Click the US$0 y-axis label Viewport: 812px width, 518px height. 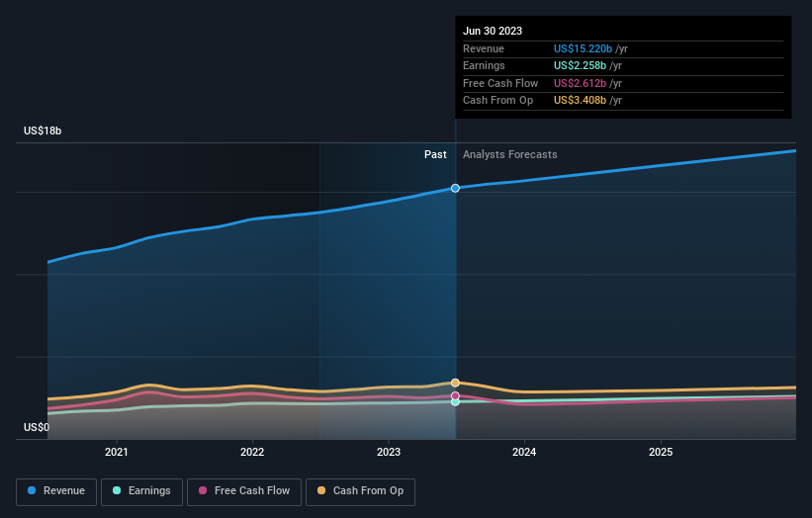(37, 427)
